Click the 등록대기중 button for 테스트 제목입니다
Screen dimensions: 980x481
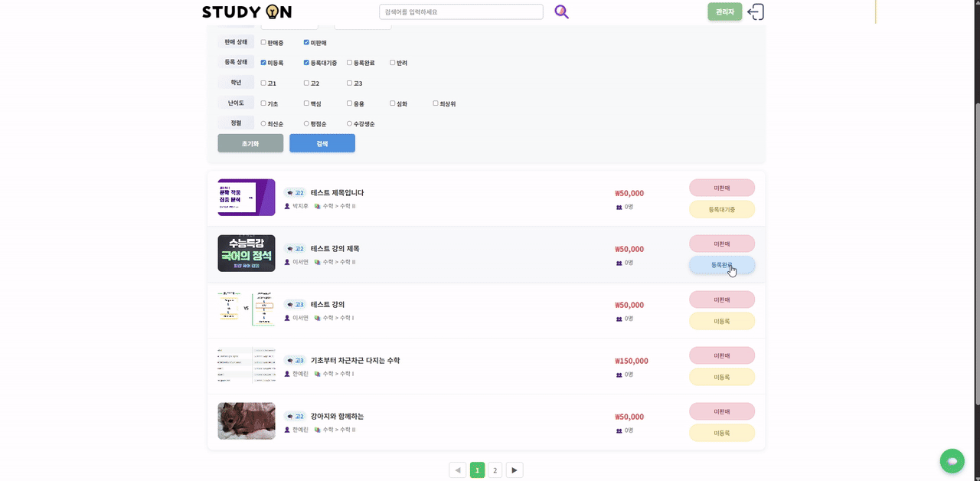coord(722,209)
